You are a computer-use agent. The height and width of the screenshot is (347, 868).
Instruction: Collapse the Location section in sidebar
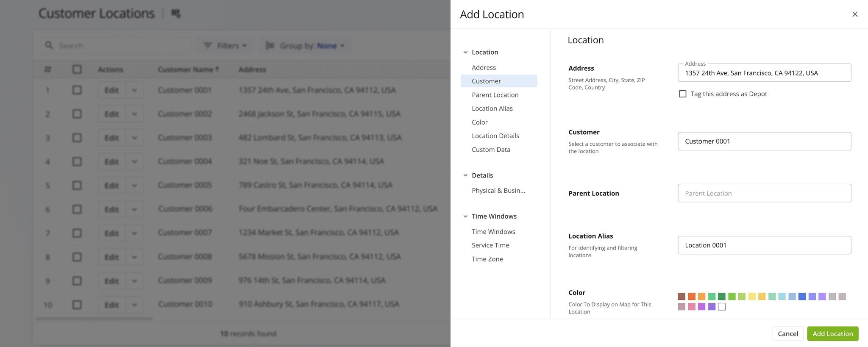pyautogui.click(x=465, y=52)
